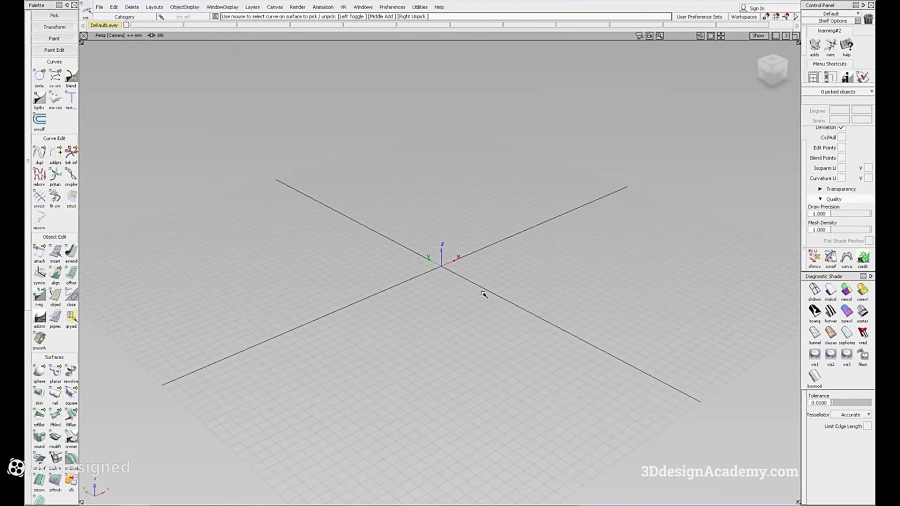Image resolution: width=900 pixels, height=506 pixels.
Task: Click the Draw Precision value field
Action: 818,213
